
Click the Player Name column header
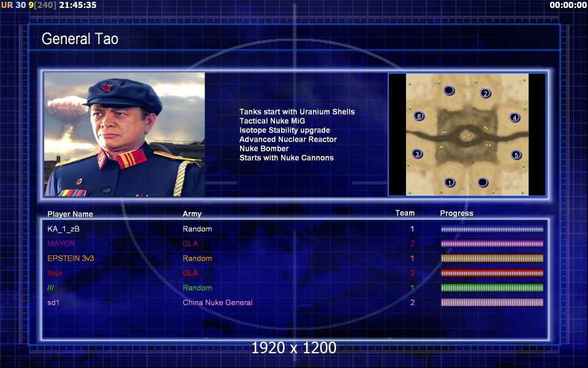70,214
